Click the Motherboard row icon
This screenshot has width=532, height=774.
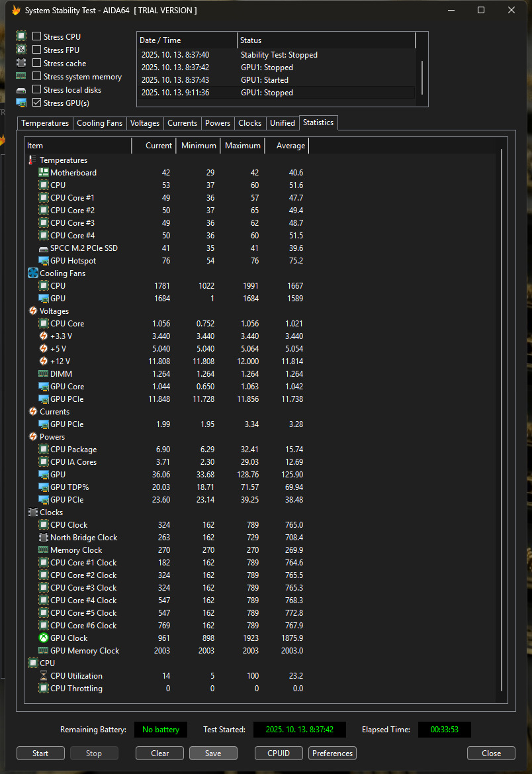click(x=44, y=172)
